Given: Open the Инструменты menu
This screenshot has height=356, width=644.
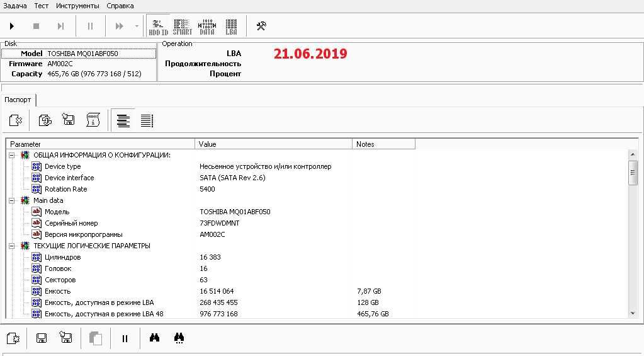Looking at the screenshot, I should (77, 6).
